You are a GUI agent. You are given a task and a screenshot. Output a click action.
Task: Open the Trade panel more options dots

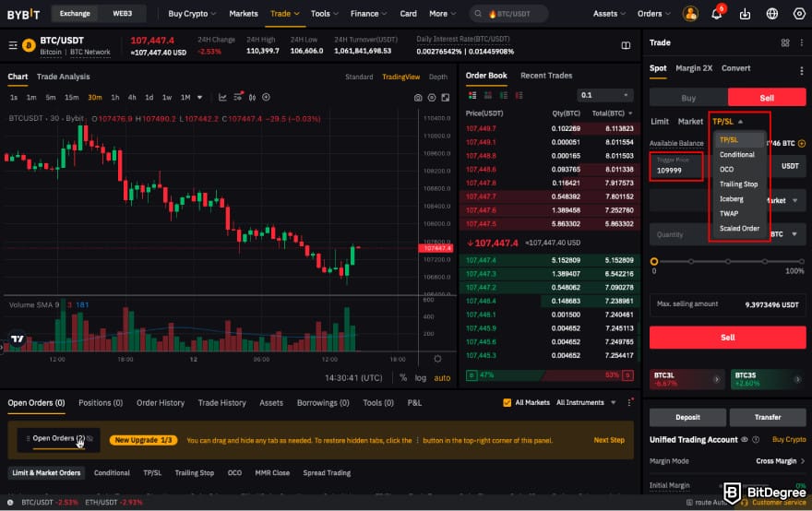(801, 43)
